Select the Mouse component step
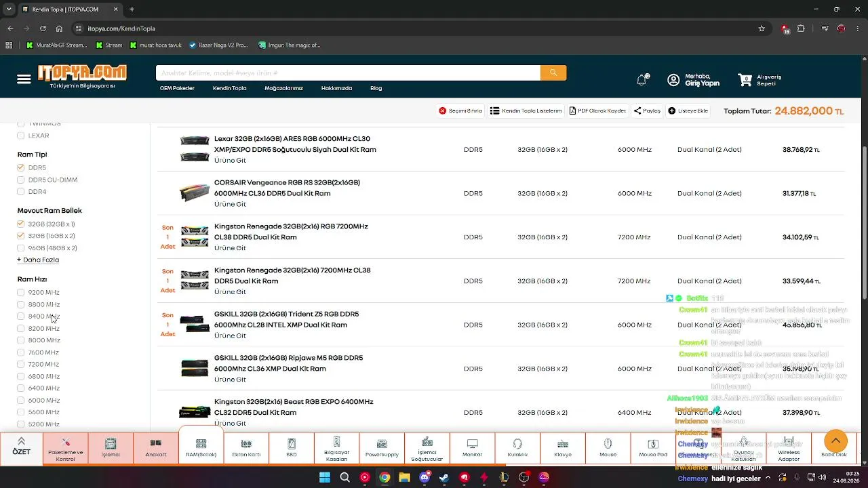 (608, 449)
